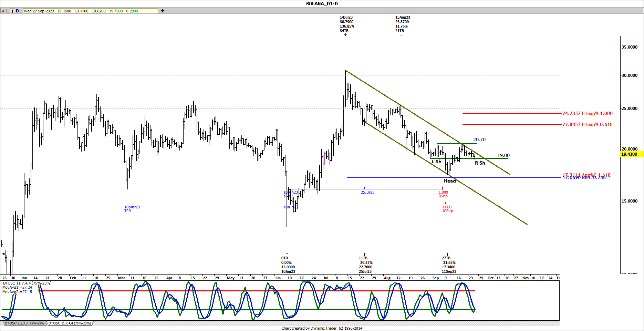
Task: Switch to DTOSC 8,5,3,3 indicator tab
Action: click(x=25, y=323)
